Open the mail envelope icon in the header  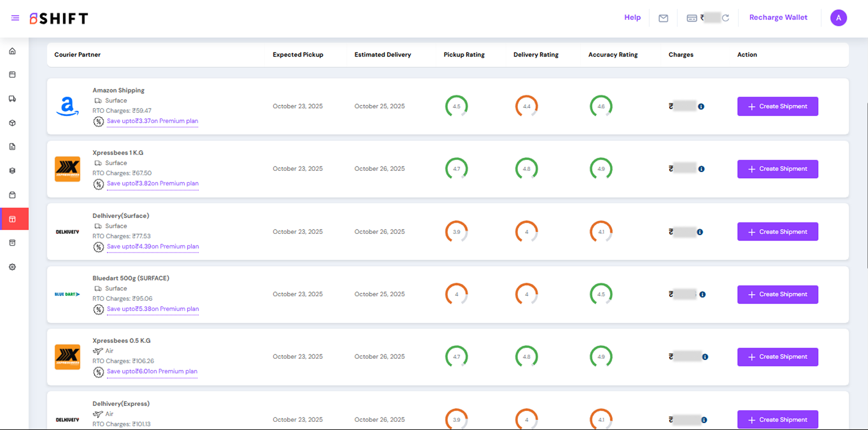pos(663,18)
